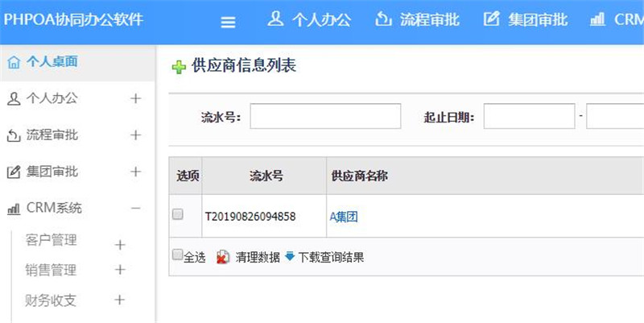Click the 选项 column header
This screenshot has height=323, width=644.
click(x=186, y=176)
